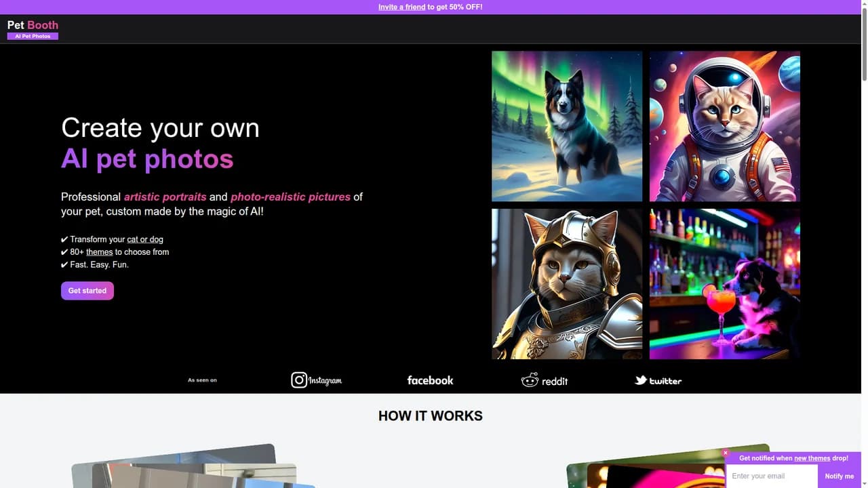The image size is (868, 488).
Task: Click the Create your own heading
Action: tap(160, 128)
